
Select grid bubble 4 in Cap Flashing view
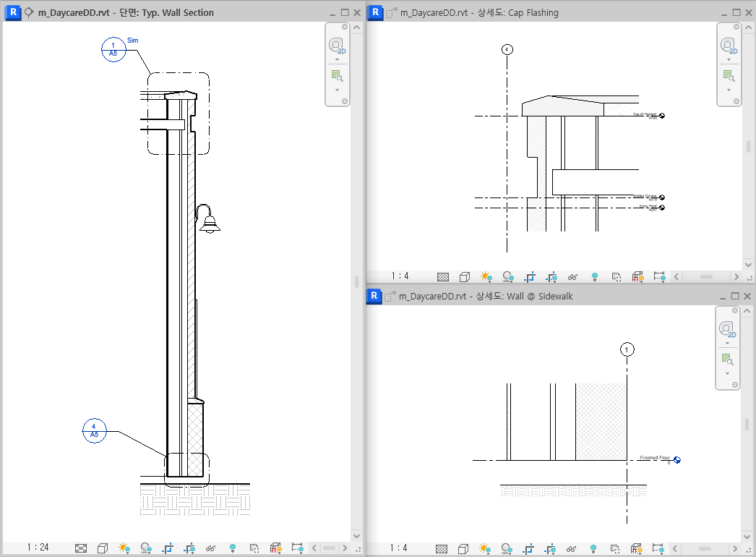[507, 49]
